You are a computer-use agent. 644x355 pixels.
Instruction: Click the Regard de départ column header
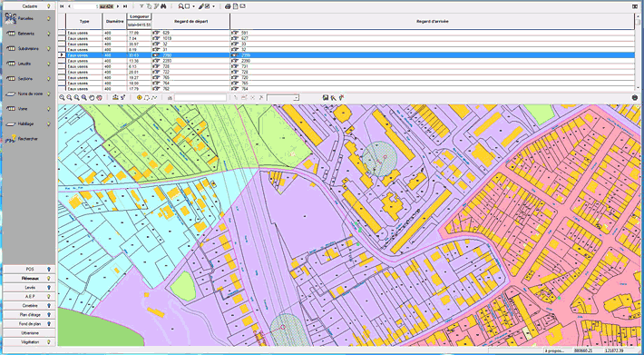point(191,22)
